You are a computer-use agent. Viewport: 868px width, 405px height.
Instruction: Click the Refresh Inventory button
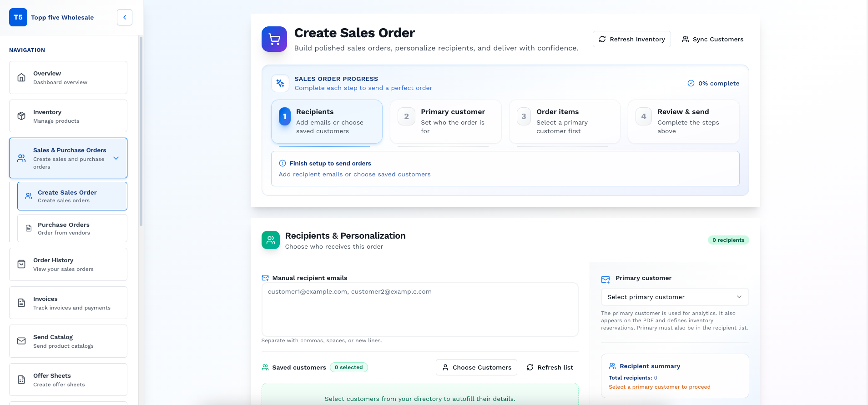pyautogui.click(x=632, y=39)
